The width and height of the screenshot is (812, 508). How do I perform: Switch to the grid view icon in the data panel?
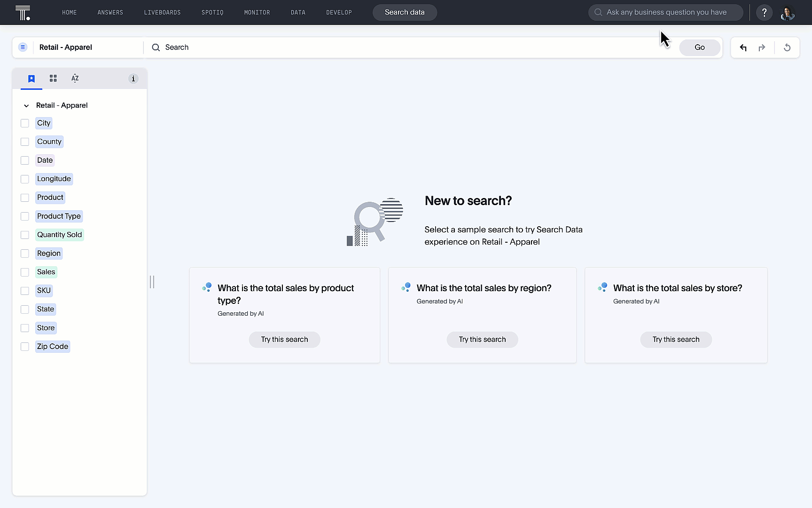53,79
